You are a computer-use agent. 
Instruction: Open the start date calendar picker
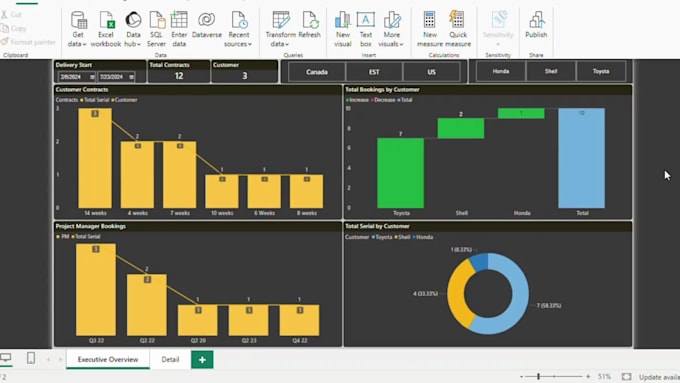92,77
